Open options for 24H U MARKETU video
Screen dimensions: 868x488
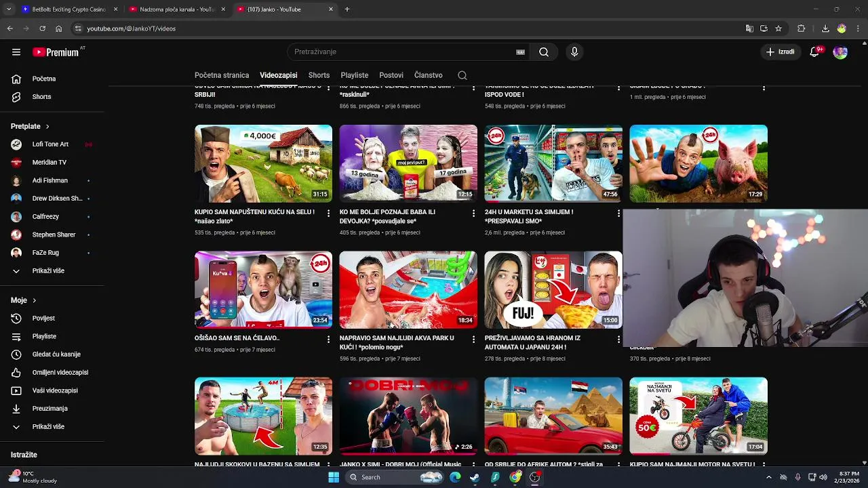tap(618, 213)
